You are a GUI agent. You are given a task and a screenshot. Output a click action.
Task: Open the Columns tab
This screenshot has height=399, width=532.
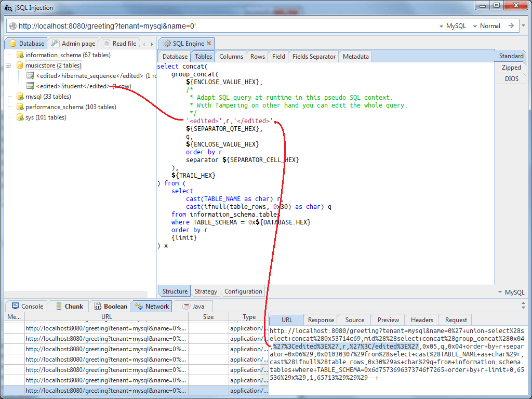point(231,56)
